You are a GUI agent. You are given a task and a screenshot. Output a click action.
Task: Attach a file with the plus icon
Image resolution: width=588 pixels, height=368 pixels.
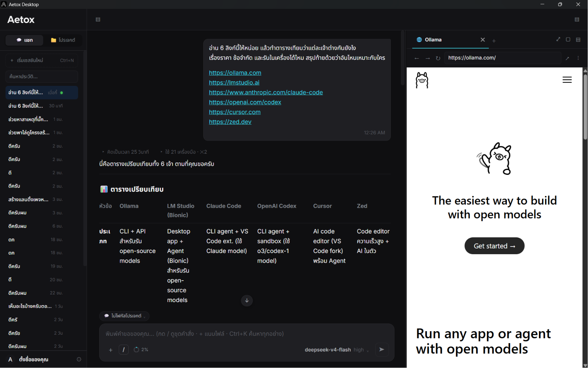click(111, 350)
